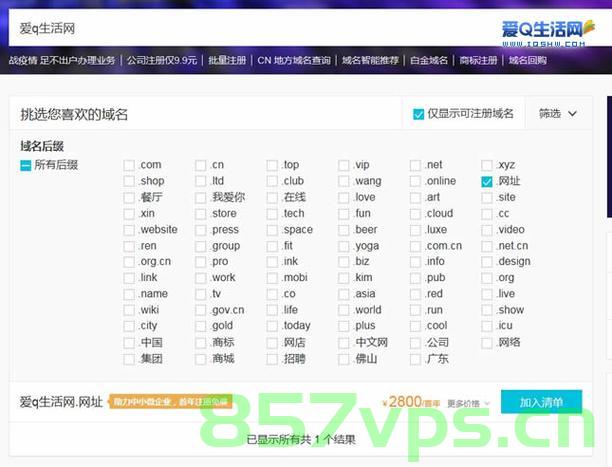Viewport: 612px width, 467px height.
Task: Check the .top suffix checkbox
Action: (272, 166)
